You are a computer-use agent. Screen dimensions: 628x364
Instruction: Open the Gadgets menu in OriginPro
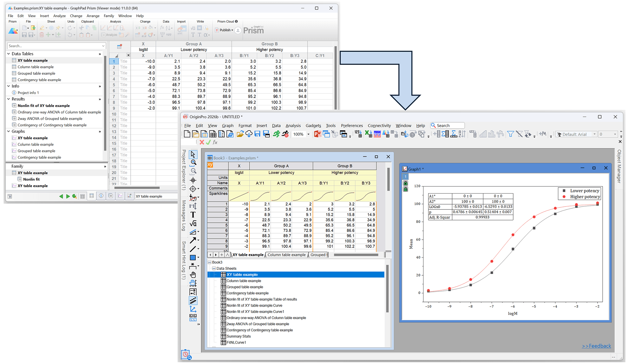[313, 125]
